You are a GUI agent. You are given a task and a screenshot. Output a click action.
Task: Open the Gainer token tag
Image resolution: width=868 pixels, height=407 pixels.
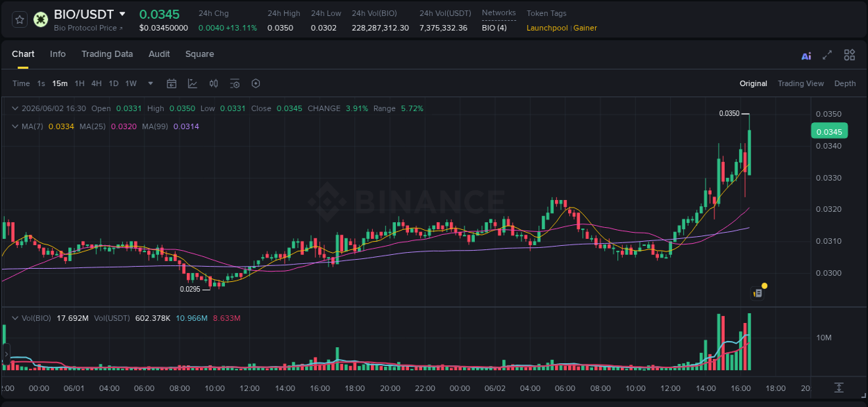pos(585,28)
